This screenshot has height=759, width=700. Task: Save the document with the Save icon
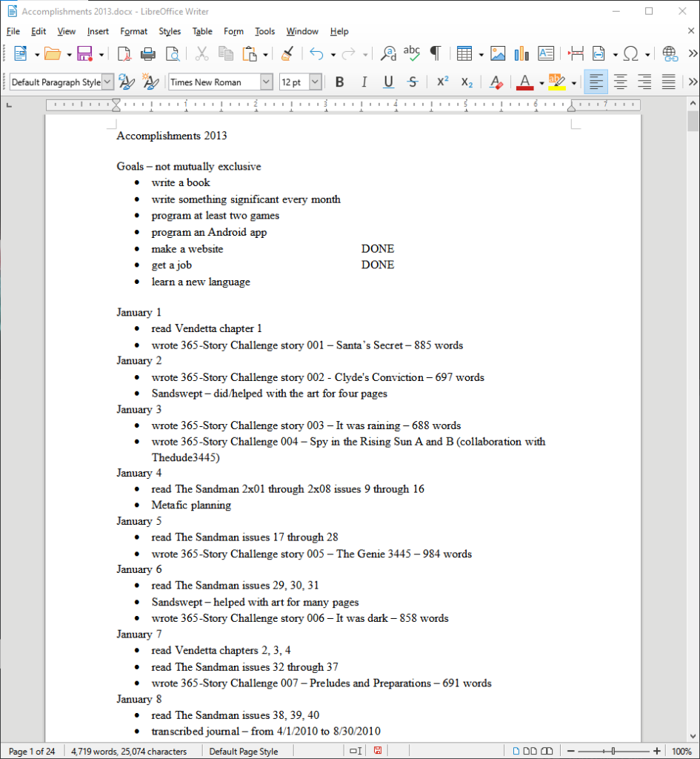tap(84, 53)
